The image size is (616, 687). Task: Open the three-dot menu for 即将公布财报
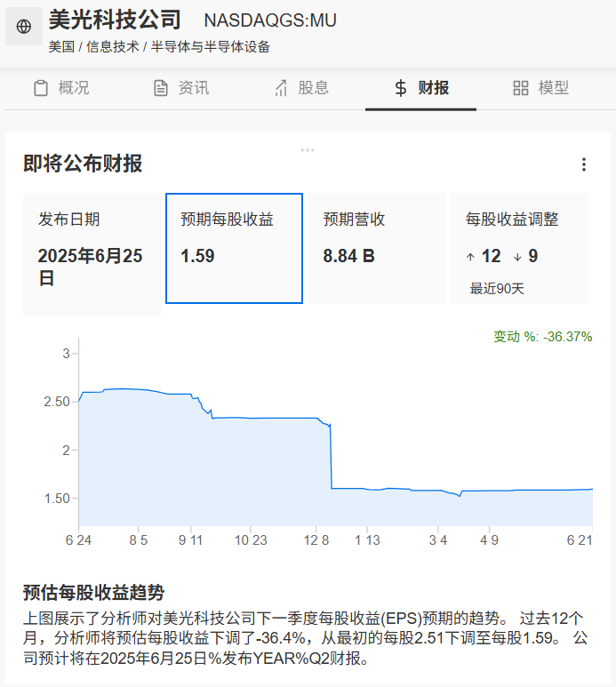pyautogui.click(x=584, y=164)
